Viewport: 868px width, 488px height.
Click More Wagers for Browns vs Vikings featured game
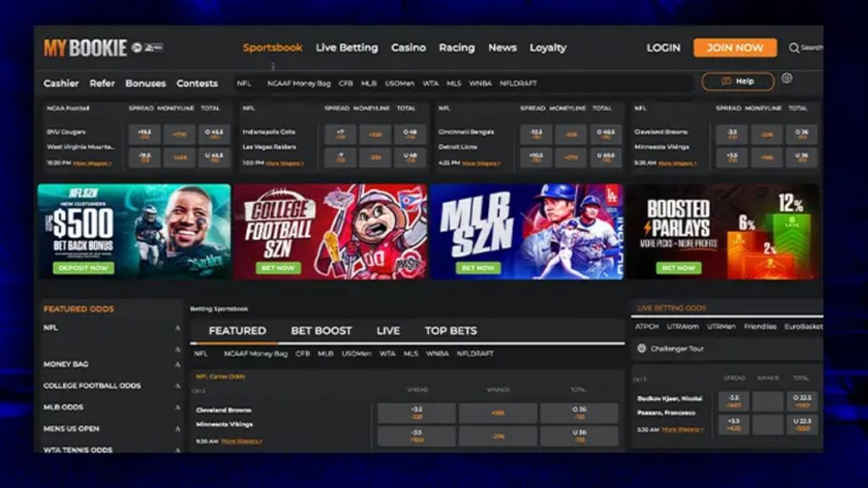[242, 441]
